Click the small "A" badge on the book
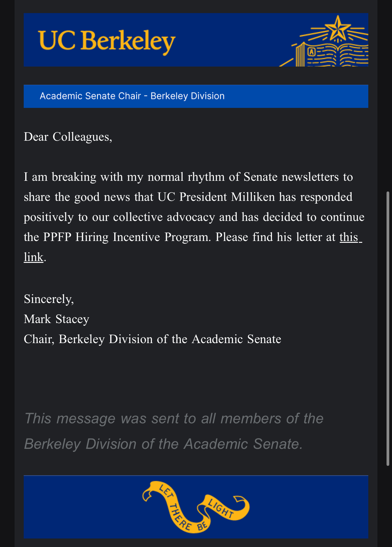392x547 pixels. [311, 52]
